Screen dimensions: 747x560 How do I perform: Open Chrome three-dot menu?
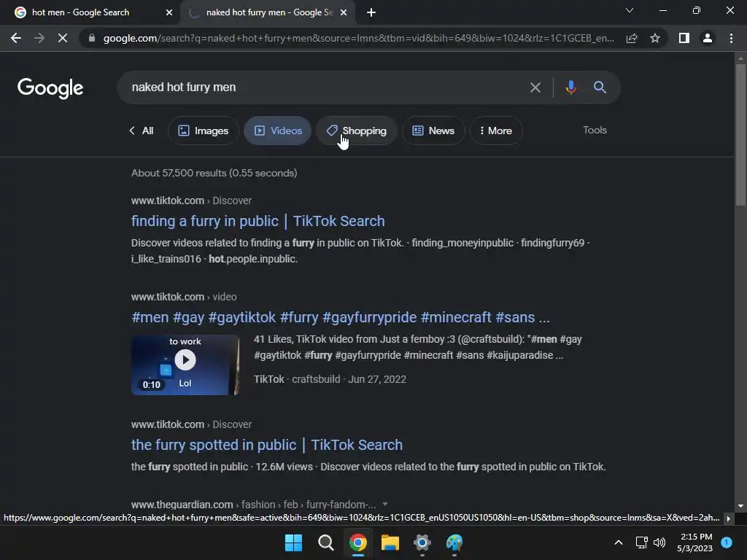tap(731, 38)
